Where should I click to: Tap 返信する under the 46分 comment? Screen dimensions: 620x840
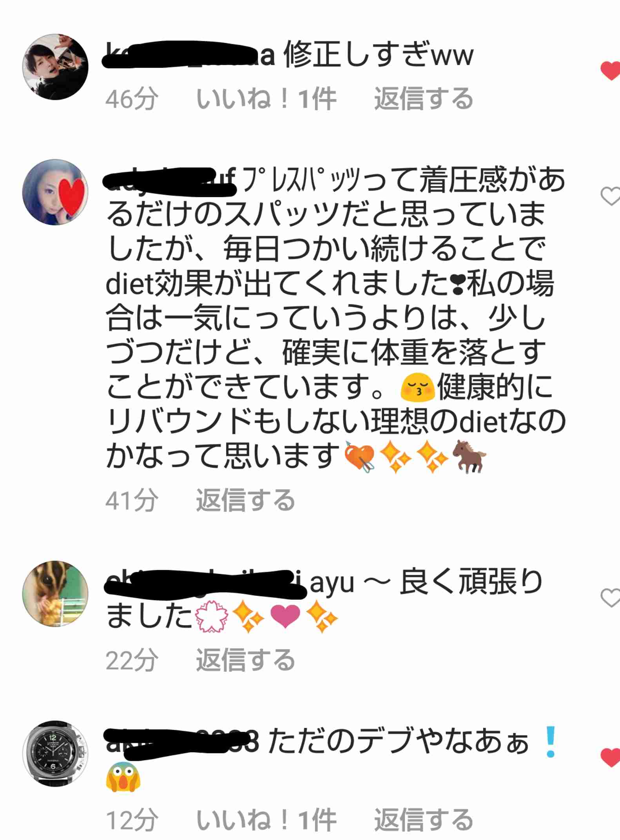423,98
